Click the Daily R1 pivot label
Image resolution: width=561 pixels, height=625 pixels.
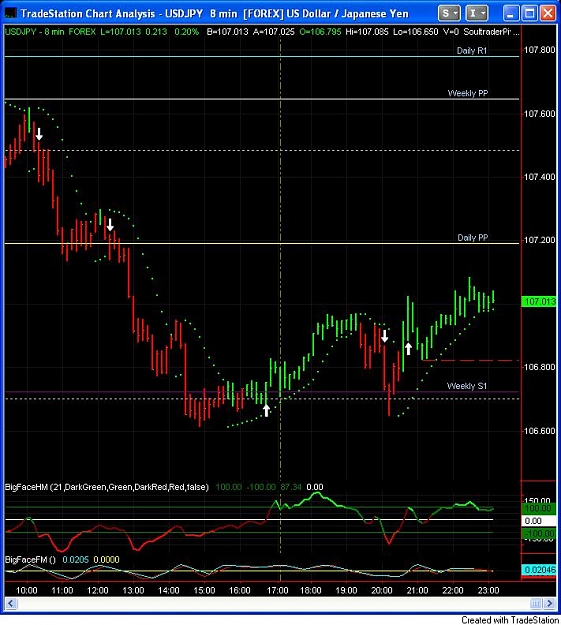(x=472, y=51)
